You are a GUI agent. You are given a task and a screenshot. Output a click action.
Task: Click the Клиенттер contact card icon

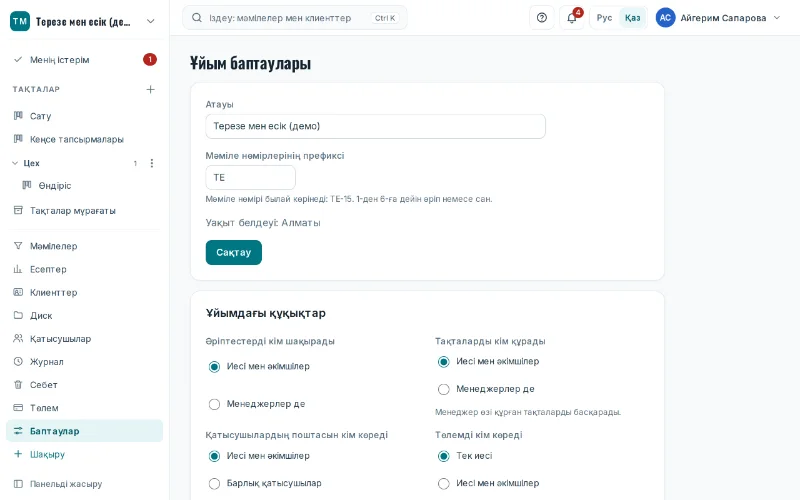tap(18, 292)
